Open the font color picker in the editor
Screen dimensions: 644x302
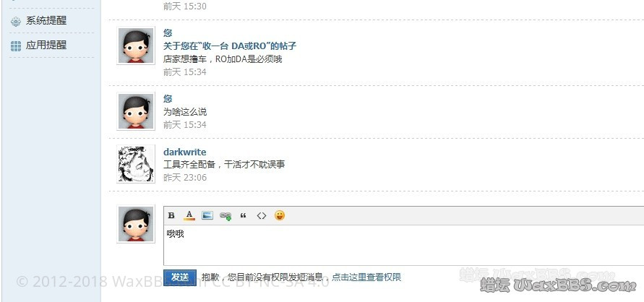click(x=189, y=215)
